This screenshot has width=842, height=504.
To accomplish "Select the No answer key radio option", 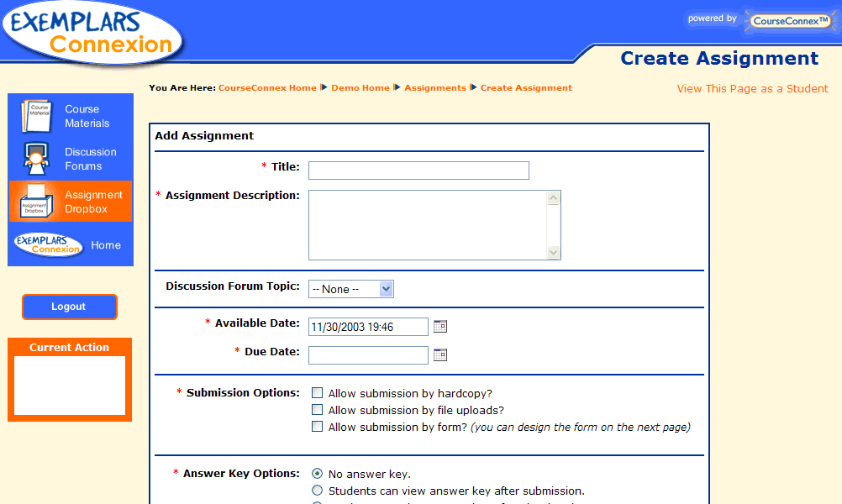I will click(x=318, y=474).
